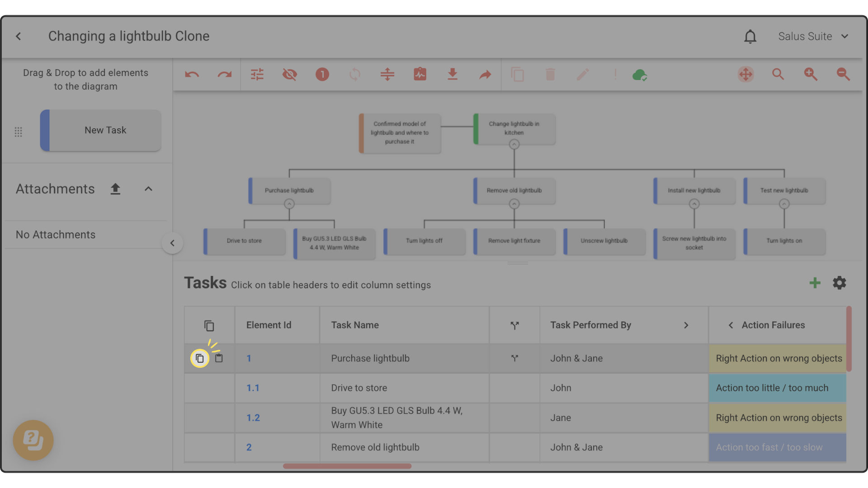The width and height of the screenshot is (868, 488).
Task: Click the zoom out magnifier
Action: coord(843,75)
